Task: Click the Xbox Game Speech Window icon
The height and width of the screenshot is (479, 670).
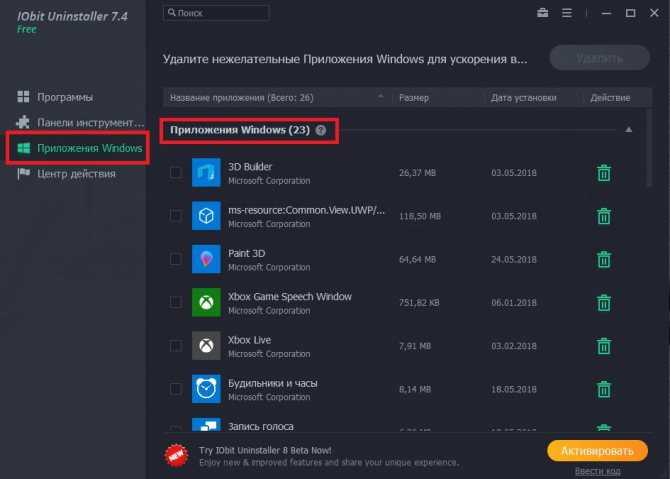Action: [206, 302]
